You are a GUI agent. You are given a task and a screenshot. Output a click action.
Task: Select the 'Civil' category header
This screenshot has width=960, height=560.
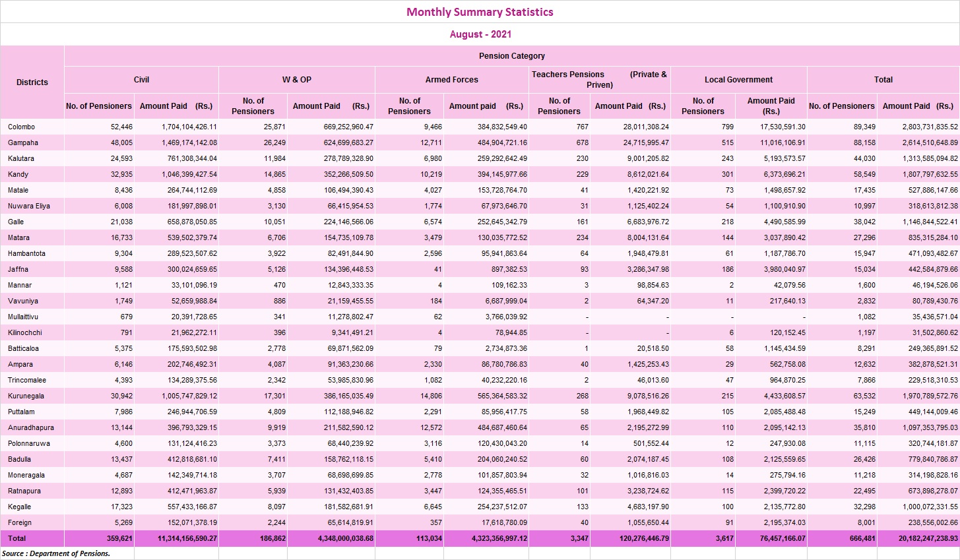141,80
